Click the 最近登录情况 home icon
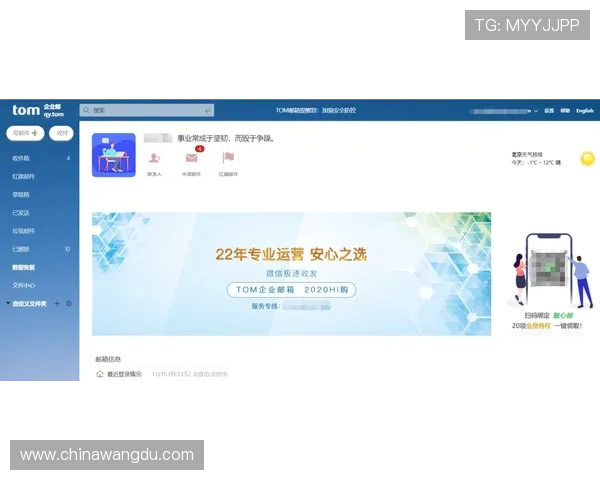 click(x=100, y=374)
